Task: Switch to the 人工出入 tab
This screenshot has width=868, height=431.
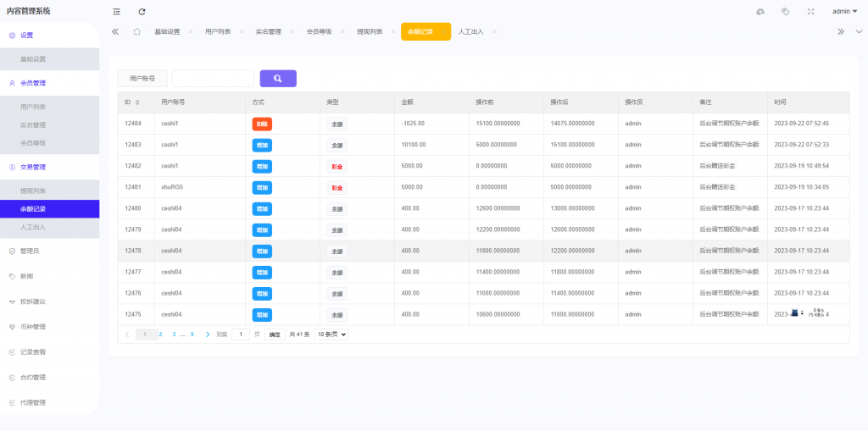Action: pyautogui.click(x=470, y=31)
